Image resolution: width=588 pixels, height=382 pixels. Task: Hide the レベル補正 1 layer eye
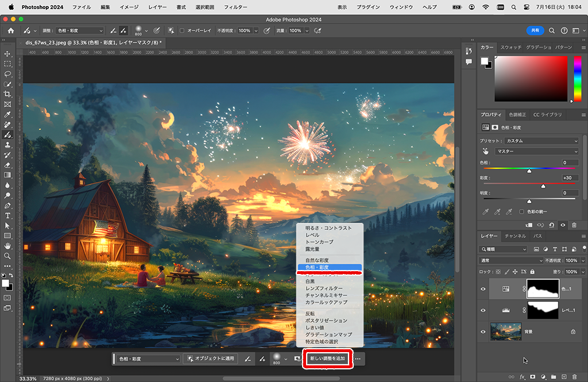click(x=483, y=310)
